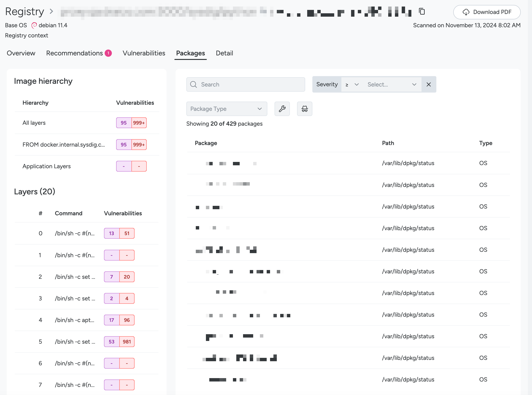Image resolution: width=532 pixels, height=395 pixels.
Task: Click the Download PDF button
Action: 487,12
